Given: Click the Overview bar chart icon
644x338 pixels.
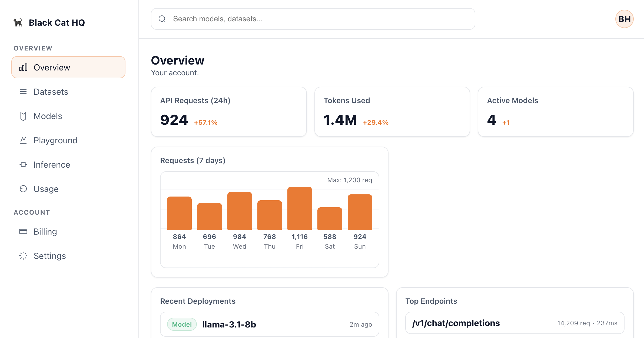Looking at the screenshot, I should pyautogui.click(x=23, y=67).
